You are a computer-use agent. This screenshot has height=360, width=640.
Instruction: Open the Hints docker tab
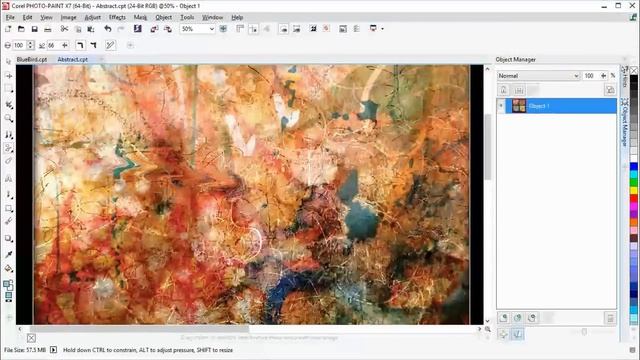[x=624, y=77]
